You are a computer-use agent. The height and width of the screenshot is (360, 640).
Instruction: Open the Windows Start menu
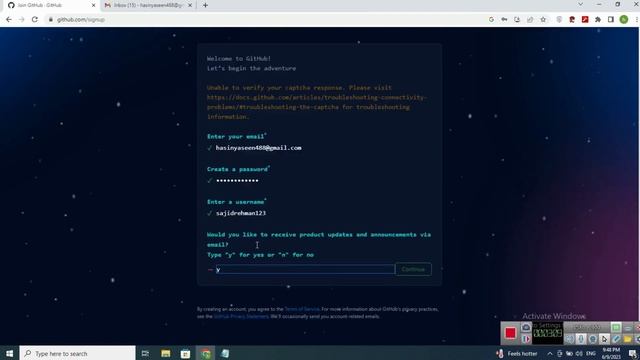(x=9, y=353)
